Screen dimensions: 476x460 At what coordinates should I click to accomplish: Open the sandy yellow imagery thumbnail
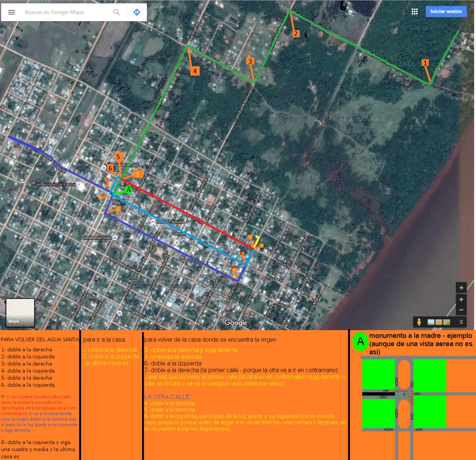[x=439, y=322]
